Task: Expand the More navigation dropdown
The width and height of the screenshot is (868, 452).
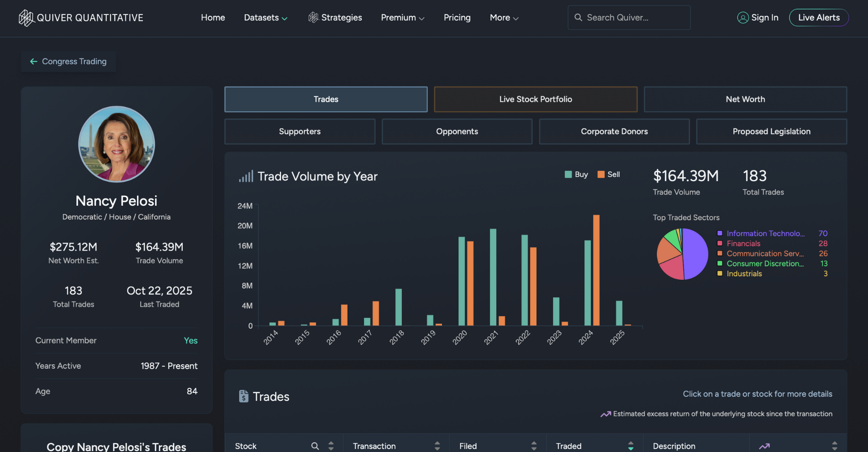Action: [503, 18]
